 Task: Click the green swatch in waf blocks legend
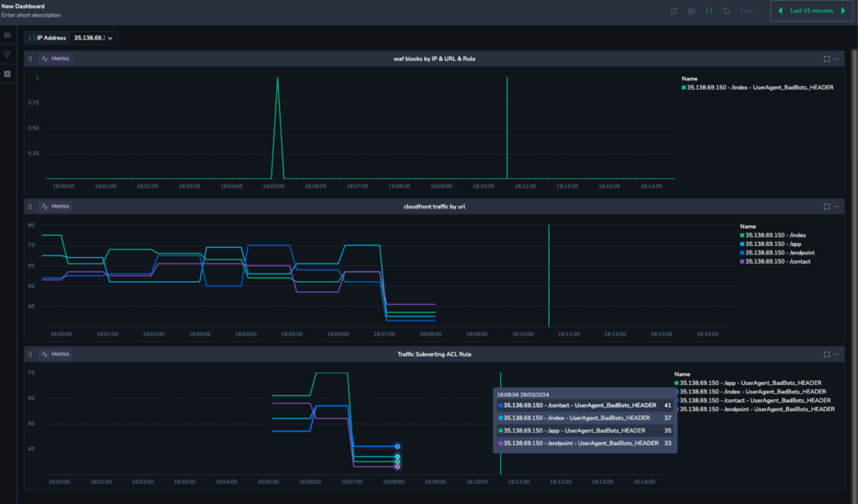coord(684,87)
